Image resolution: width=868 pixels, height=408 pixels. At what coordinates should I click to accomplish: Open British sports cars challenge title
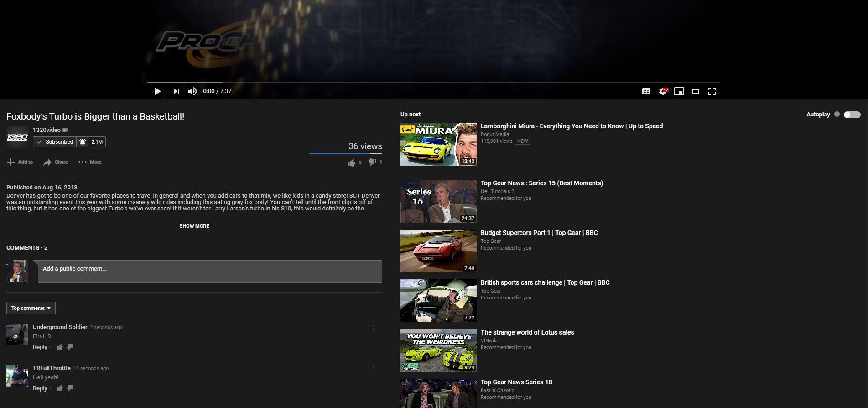(545, 282)
